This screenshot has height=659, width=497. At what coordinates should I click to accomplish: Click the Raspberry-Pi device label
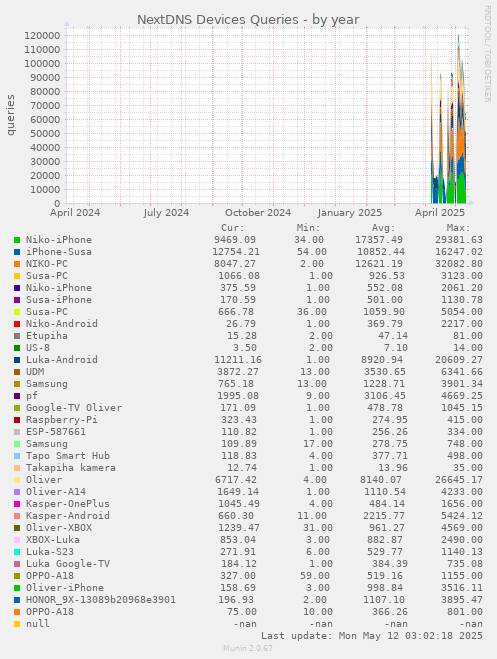coord(62,420)
